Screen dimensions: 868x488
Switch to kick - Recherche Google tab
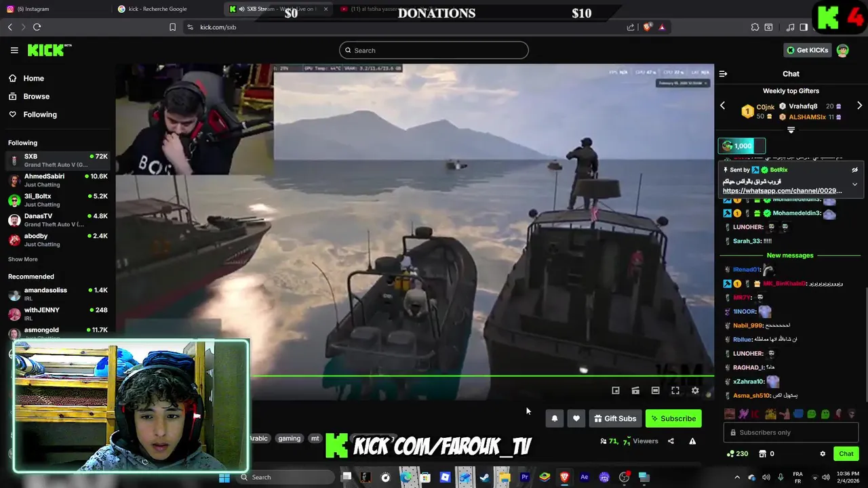(167, 9)
